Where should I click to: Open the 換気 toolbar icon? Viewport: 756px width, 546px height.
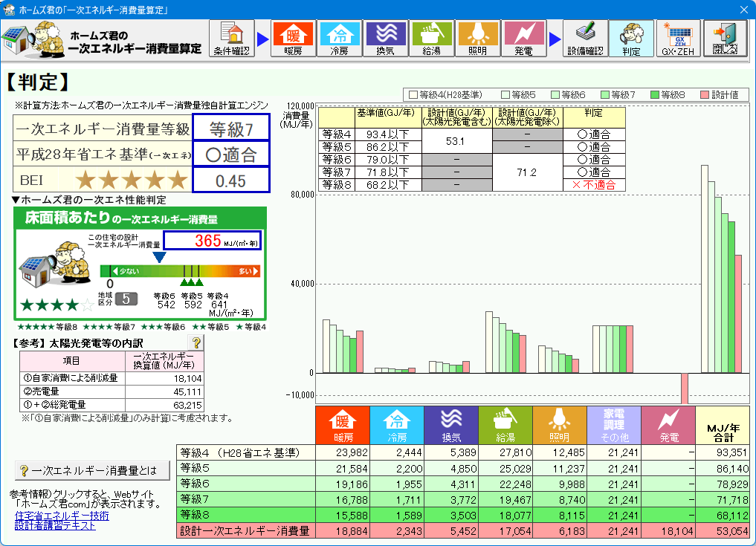(x=385, y=39)
